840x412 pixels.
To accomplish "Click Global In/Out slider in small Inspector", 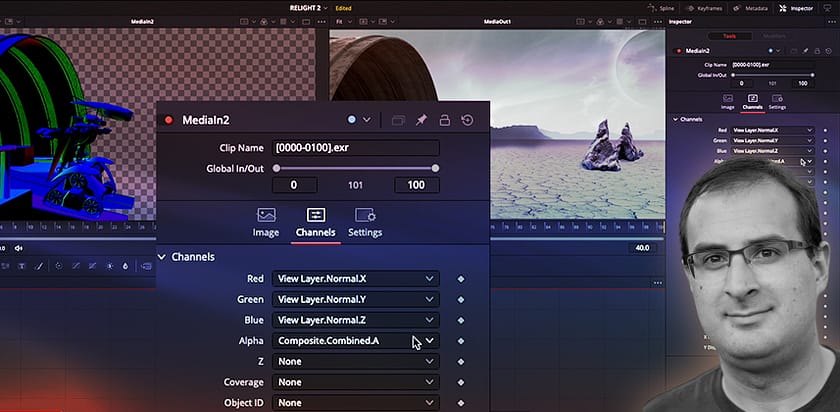I will pyautogui.click(x=772, y=75).
